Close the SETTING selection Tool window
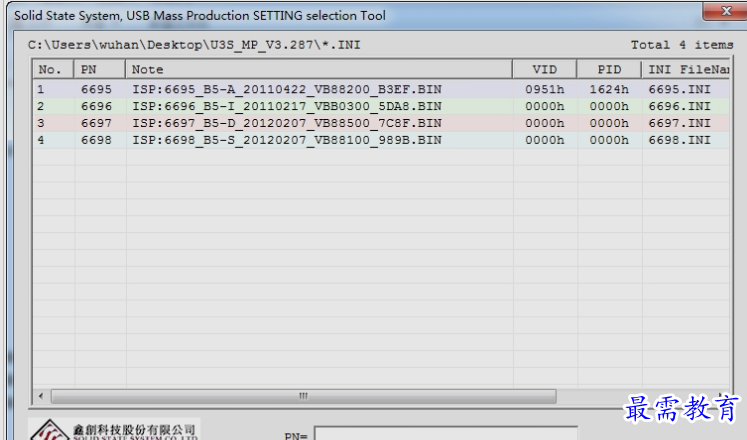Screen dimensions: 747x440 pyautogui.click(x=725, y=10)
